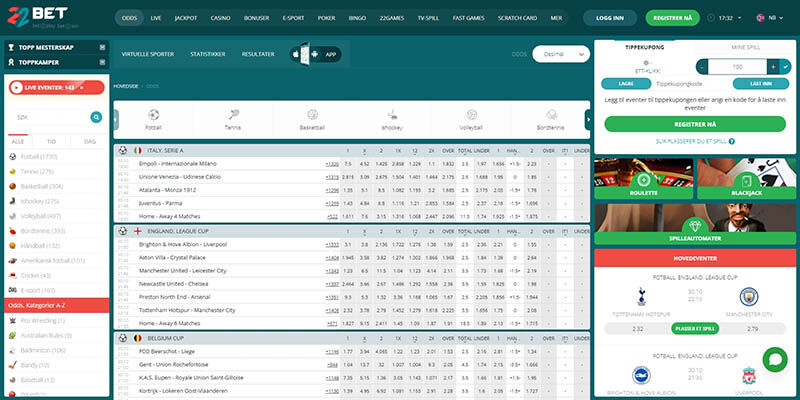Select odds 2.79 for Manchester City
Screen dimensions: 800x400
coord(752,329)
